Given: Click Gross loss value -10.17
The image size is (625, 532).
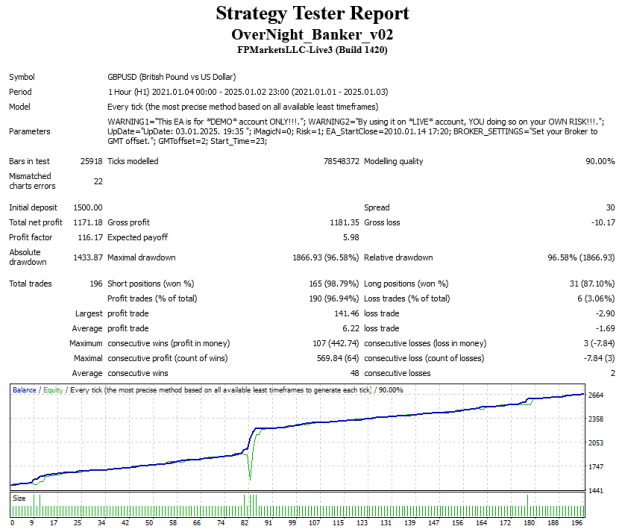Looking at the screenshot, I should point(603,222).
